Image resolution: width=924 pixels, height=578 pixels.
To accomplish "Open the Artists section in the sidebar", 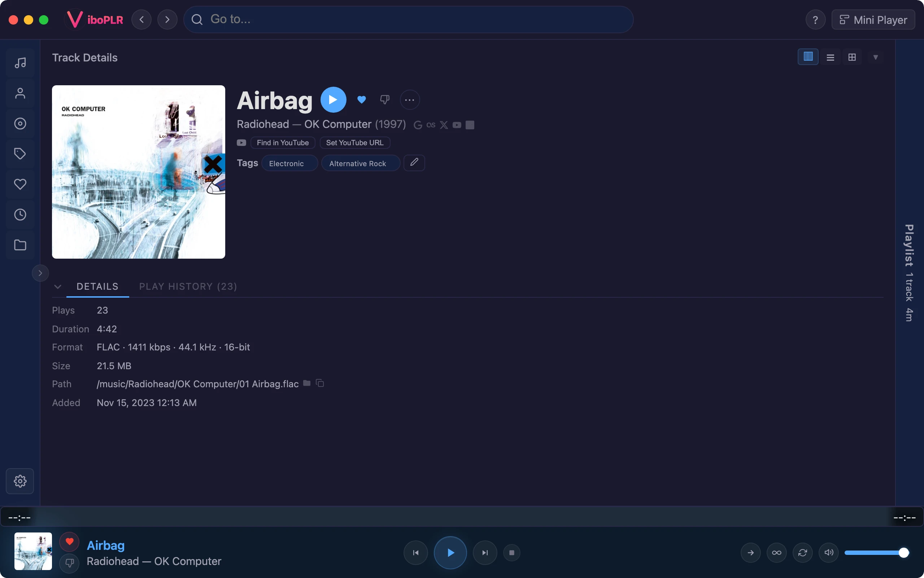I will (20, 93).
